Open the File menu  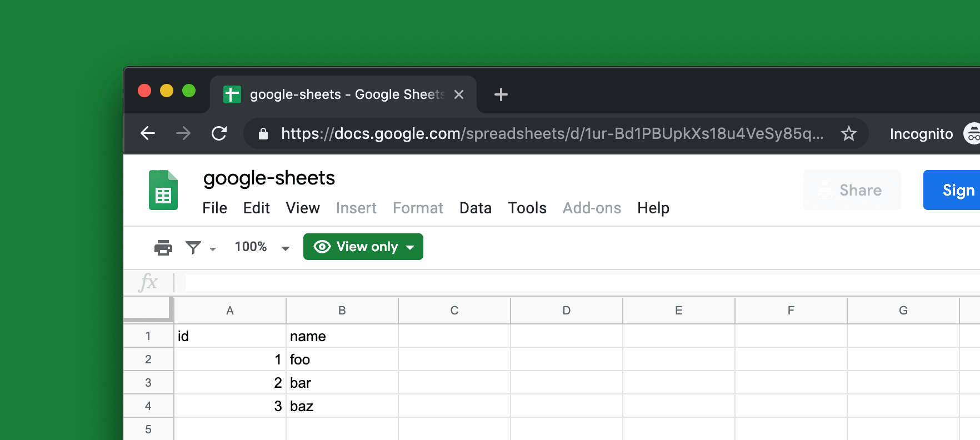(215, 208)
